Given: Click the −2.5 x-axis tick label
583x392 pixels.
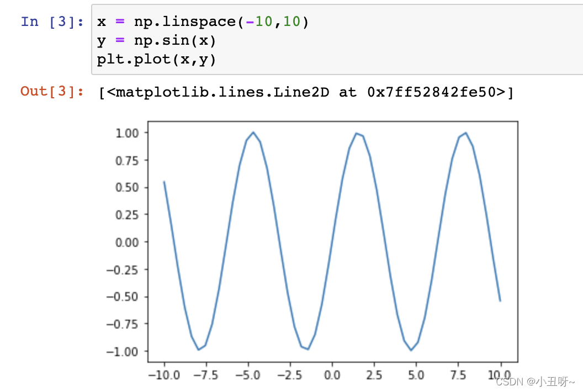Looking at the screenshot, I should pyautogui.click(x=290, y=375).
